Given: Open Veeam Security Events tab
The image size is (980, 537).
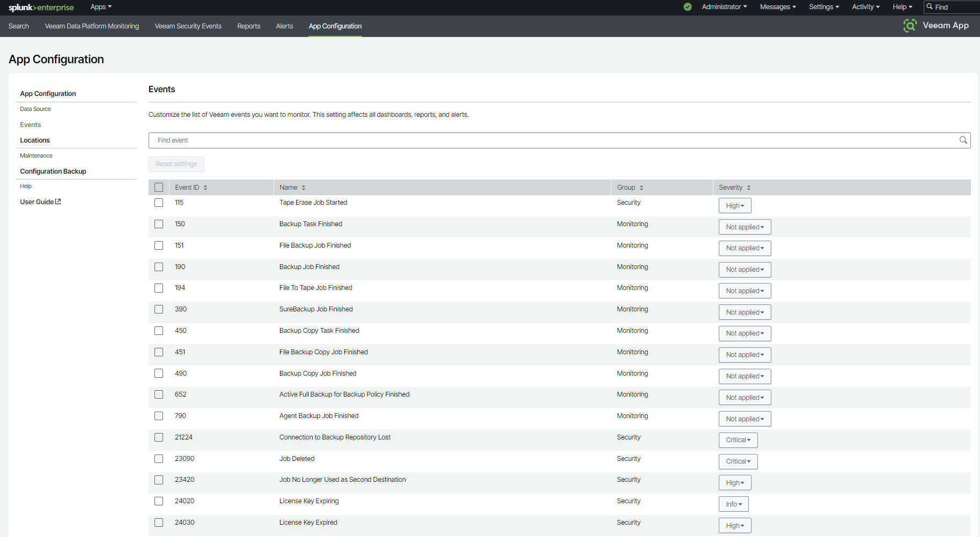Looking at the screenshot, I should [188, 26].
